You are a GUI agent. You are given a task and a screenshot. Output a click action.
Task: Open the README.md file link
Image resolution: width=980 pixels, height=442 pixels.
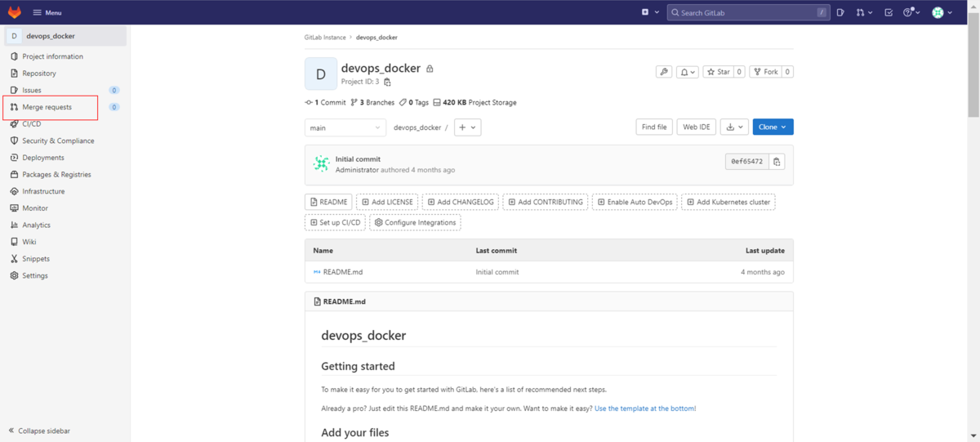342,272
